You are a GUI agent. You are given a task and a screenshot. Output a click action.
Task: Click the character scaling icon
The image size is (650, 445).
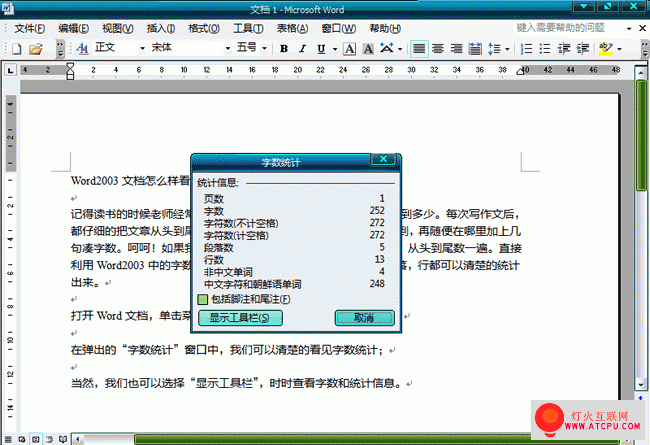point(387,49)
